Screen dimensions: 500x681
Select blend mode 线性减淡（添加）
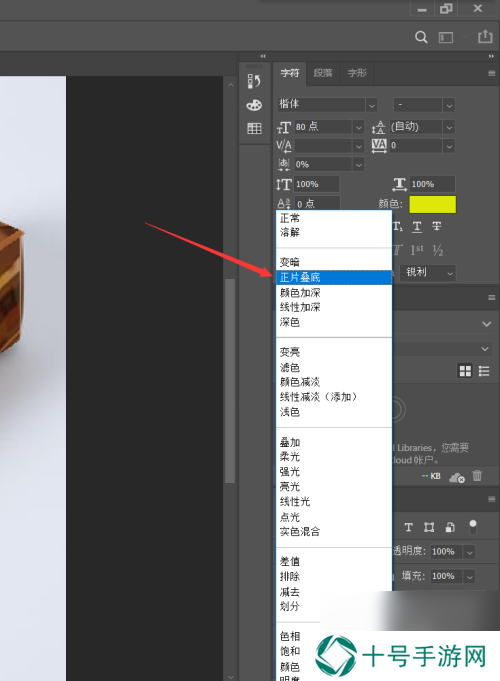pos(334,397)
